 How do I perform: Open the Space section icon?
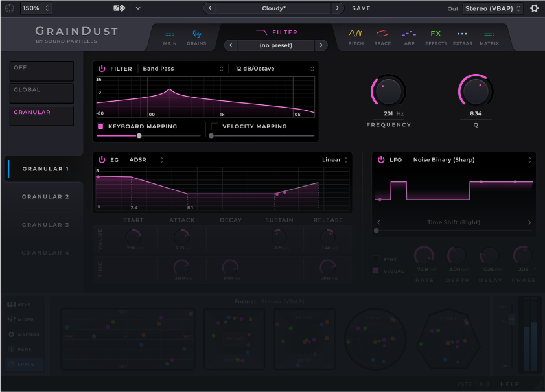pos(382,37)
